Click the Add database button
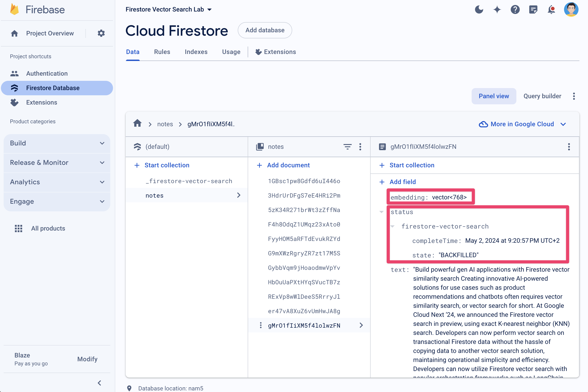The height and width of the screenshot is (392, 588). (x=265, y=30)
